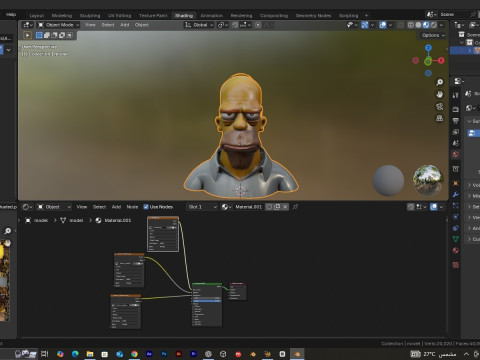
Task: Open the World properties tab icon
Action: click(x=456, y=154)
